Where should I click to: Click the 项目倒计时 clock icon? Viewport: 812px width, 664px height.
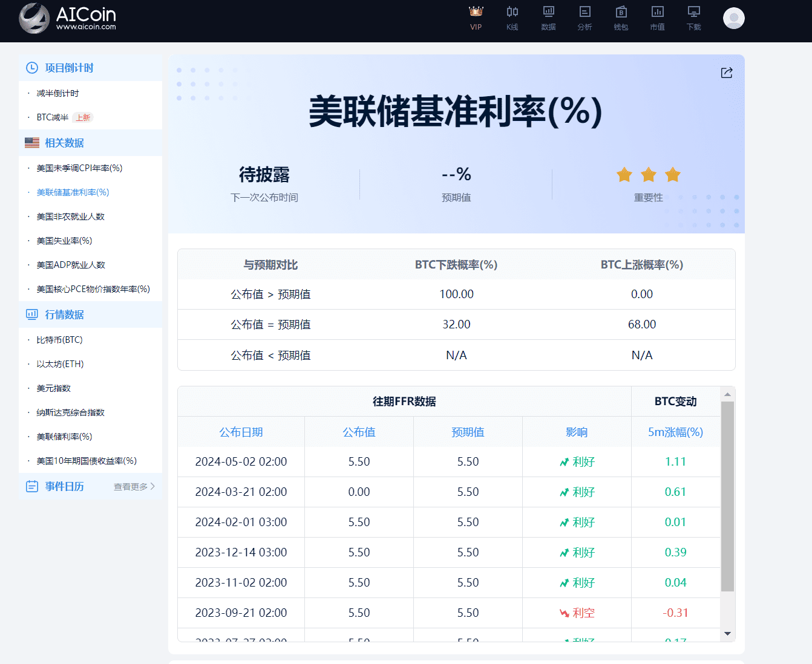tap(32, 68)
